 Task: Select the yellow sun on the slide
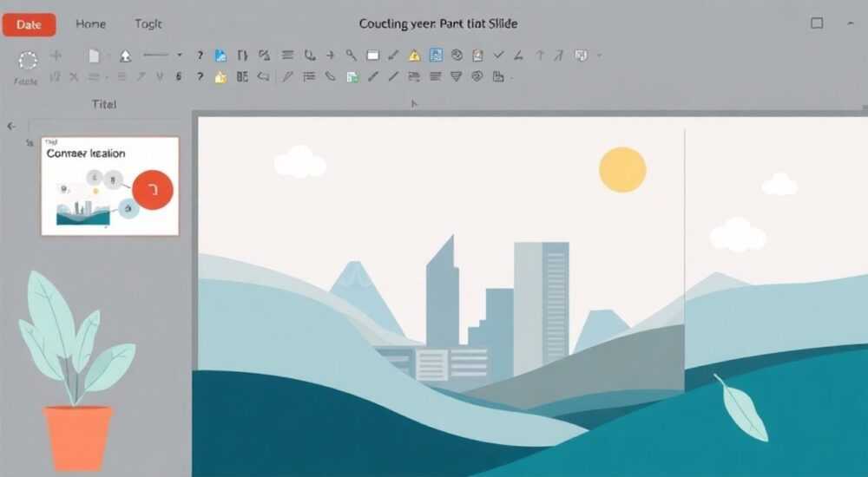click(622, 169)
